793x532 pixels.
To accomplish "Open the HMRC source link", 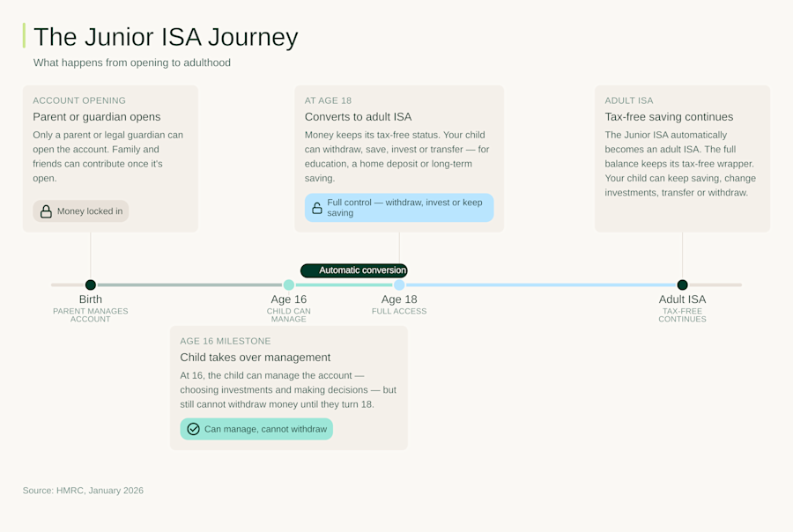I will pyautogui.click(x=82, y=491).
